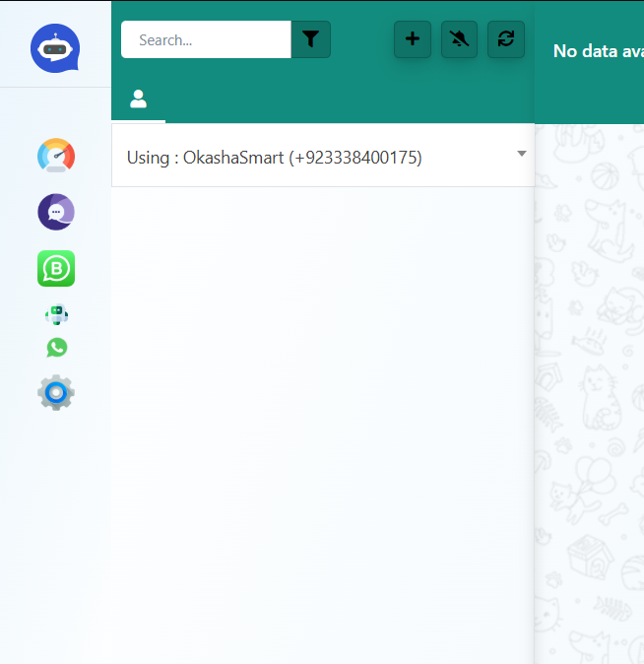Click the "No data ava..." header text
Image resolution: width=644 pixels, height=664 pixels.
coord(599,51)
